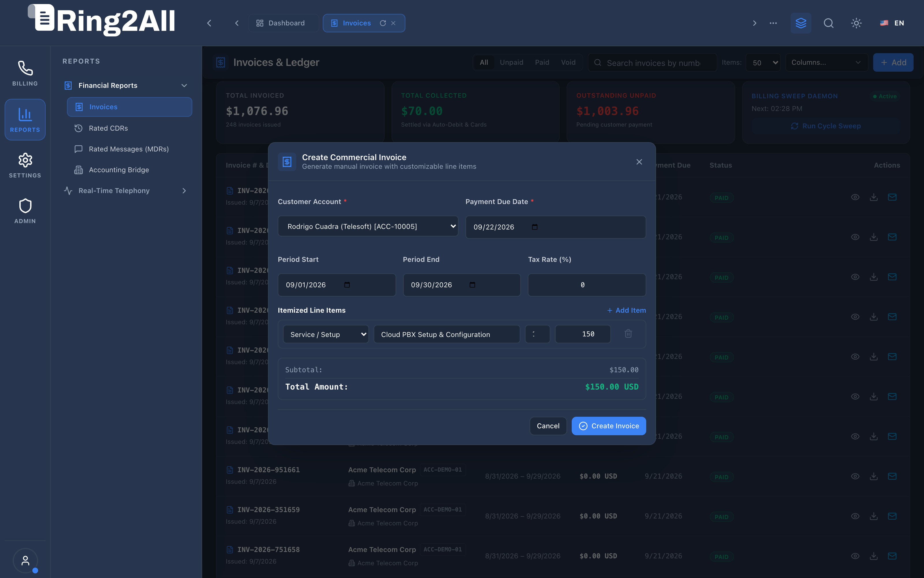Viewport: 924px width, 578px height.
Task: Open the Billing section phone icon
Action: 25,73
